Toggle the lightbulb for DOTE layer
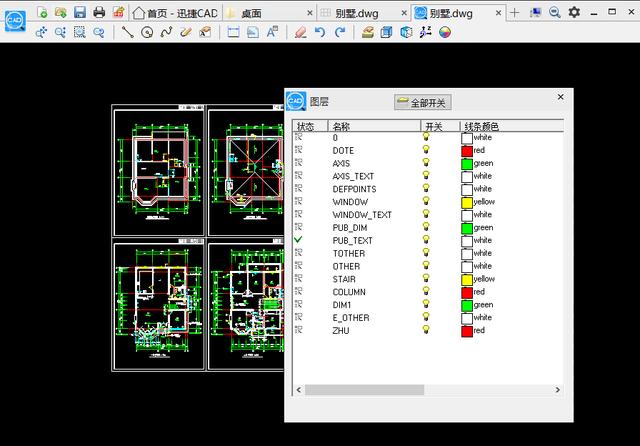 click(426, 150)
